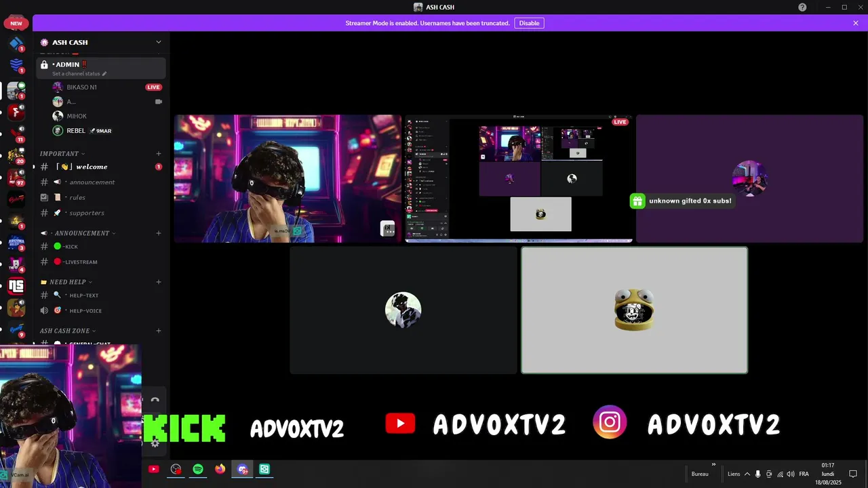The height and width of the screenshot is (488, 868).
Task: Open Discord taskbar icon
Action: (x=242, y=469)
